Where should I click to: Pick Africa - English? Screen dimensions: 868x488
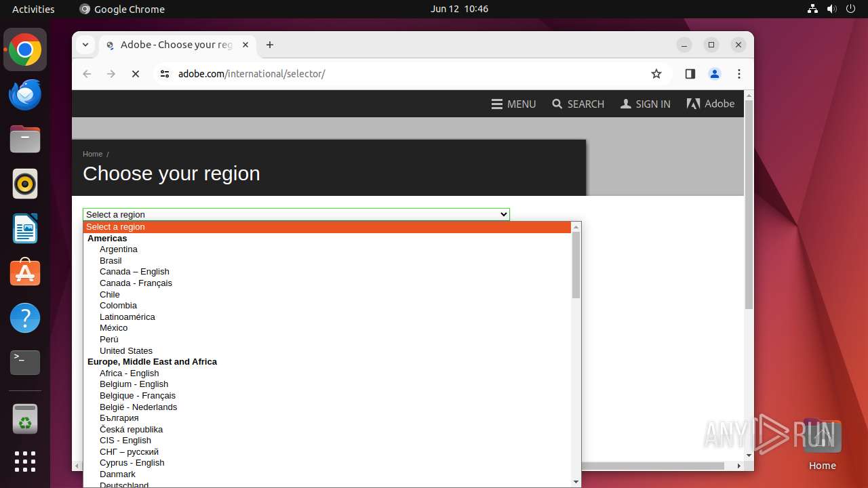pos(327,373)
